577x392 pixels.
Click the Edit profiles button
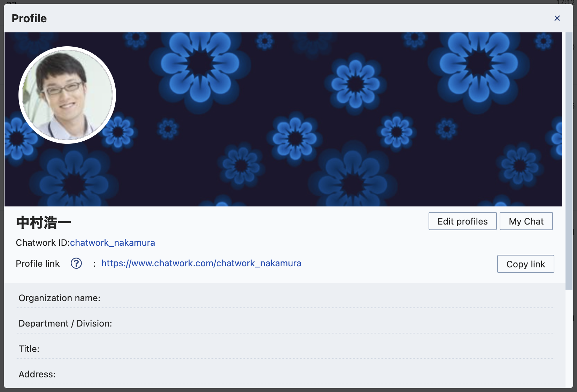pos(462,221)
